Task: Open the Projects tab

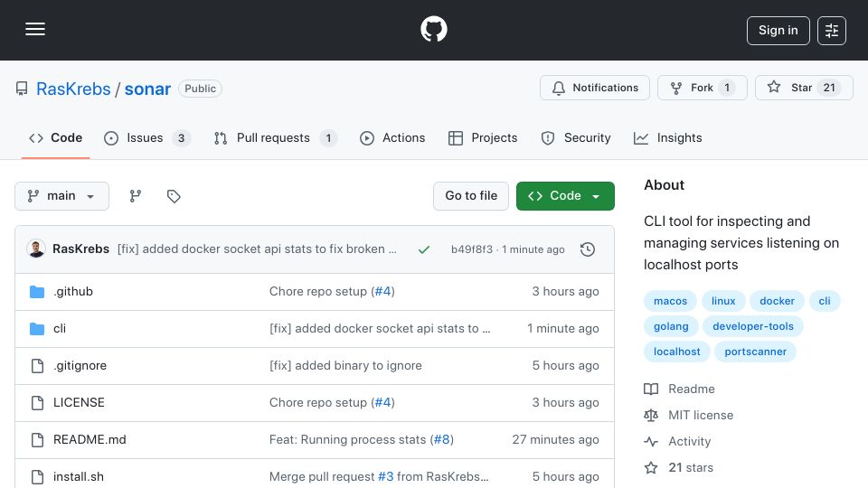Action: coord(483,137)
